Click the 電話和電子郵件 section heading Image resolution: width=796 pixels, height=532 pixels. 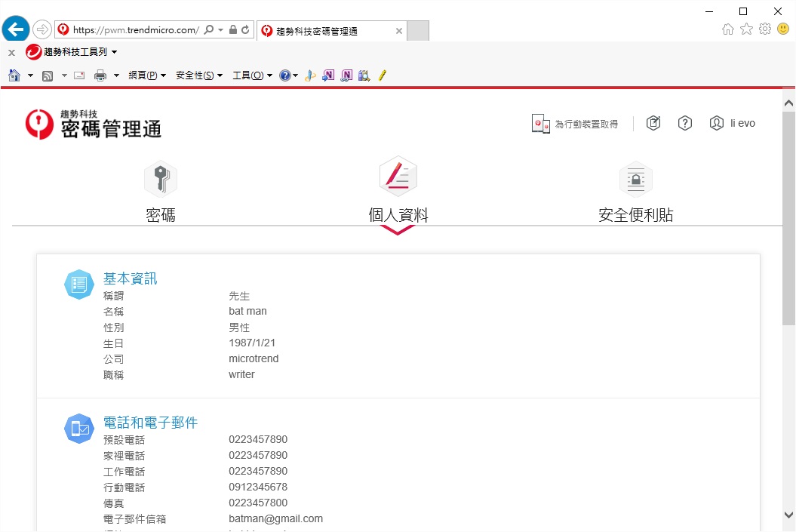tap(150, 423)
